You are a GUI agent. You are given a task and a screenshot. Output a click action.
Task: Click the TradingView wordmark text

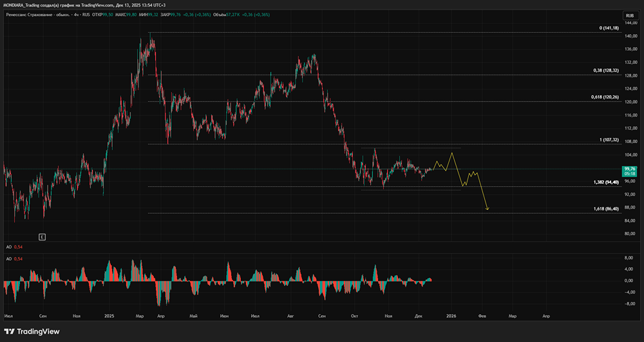click(x=39, y=332)
